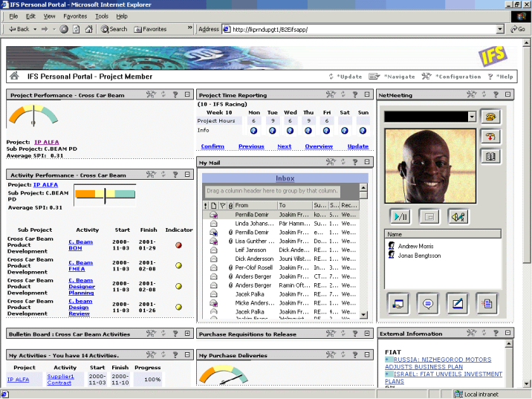
Task: Click the Previous week link
Action: click(251, 146)
